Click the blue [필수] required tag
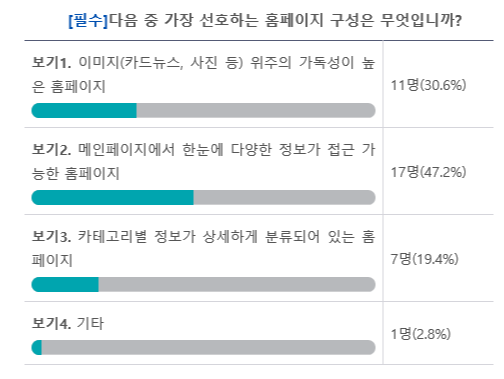This screenshot has width=504, height=379. [x=88, y=21]
